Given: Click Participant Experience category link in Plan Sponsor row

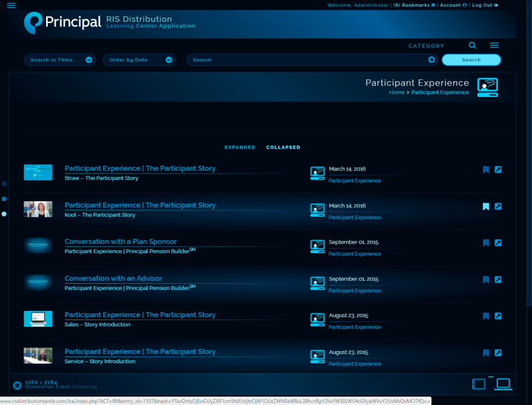Looking at the screenshot, I should (x=354, y=254).
